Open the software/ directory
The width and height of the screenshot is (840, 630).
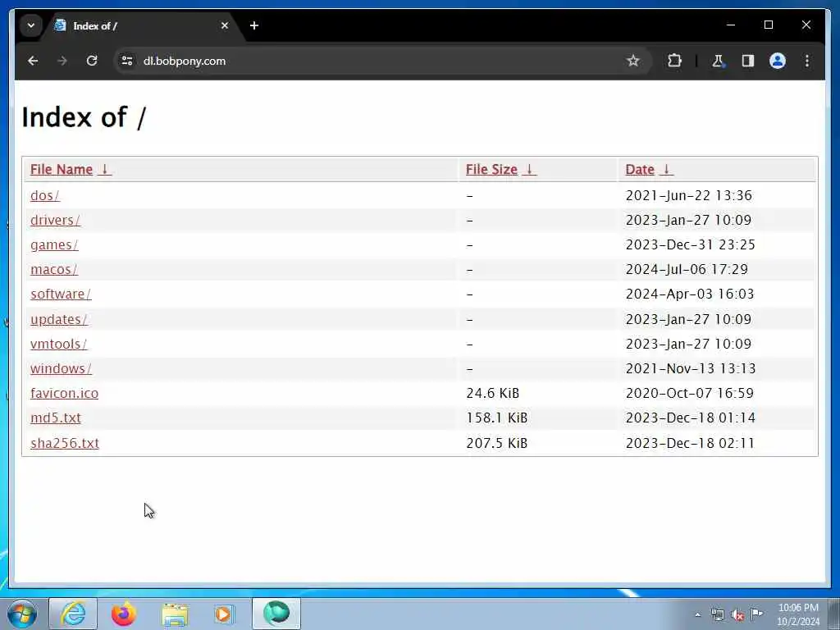(x=61, y=294)
